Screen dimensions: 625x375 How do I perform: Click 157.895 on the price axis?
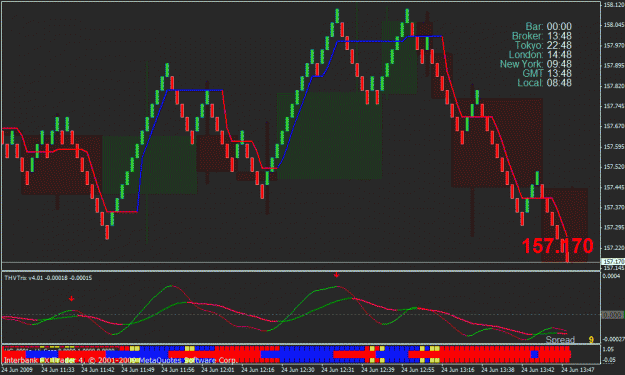pos(613,66)
